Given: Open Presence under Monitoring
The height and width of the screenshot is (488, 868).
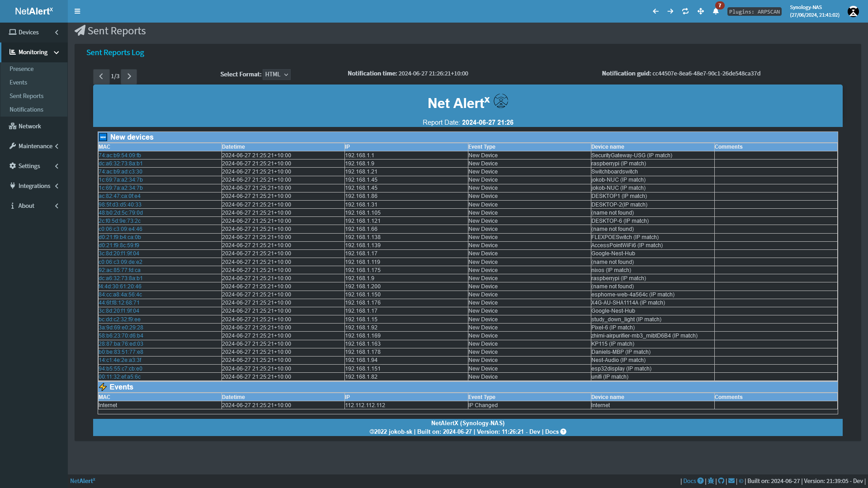Looking at the screenshot, I should pos(22,69).
